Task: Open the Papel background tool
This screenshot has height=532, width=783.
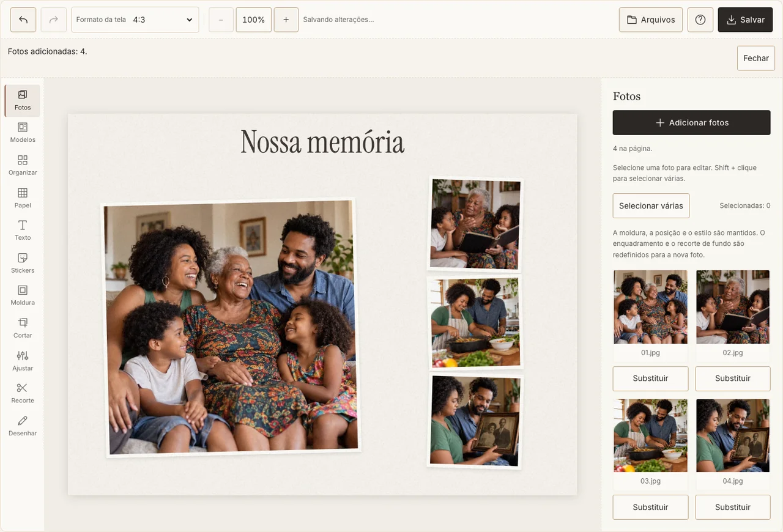Action: (23, 199)
